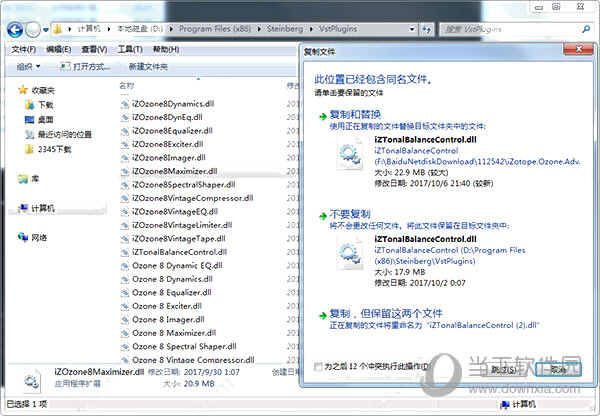Click the 名称 column header
The image size is (600, 416).
[x=127, y=85]
